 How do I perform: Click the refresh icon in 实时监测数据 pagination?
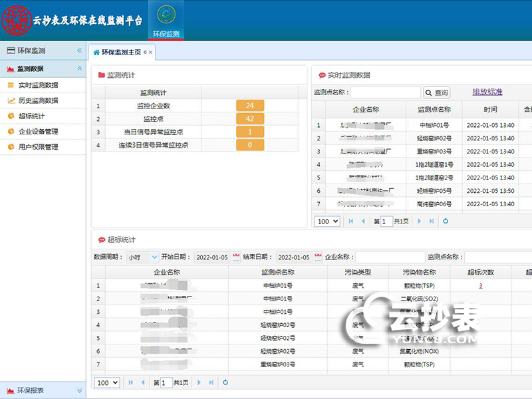pyautogui.click(x=446, y=221)
